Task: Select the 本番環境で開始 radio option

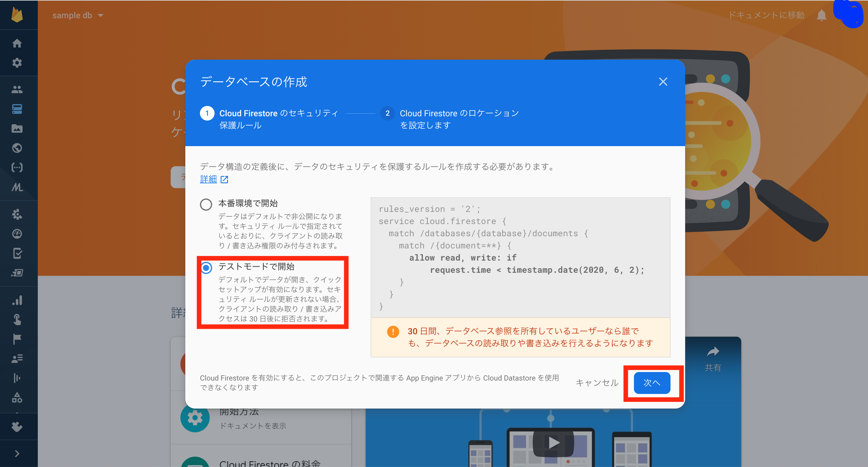Action: [206, 204]
